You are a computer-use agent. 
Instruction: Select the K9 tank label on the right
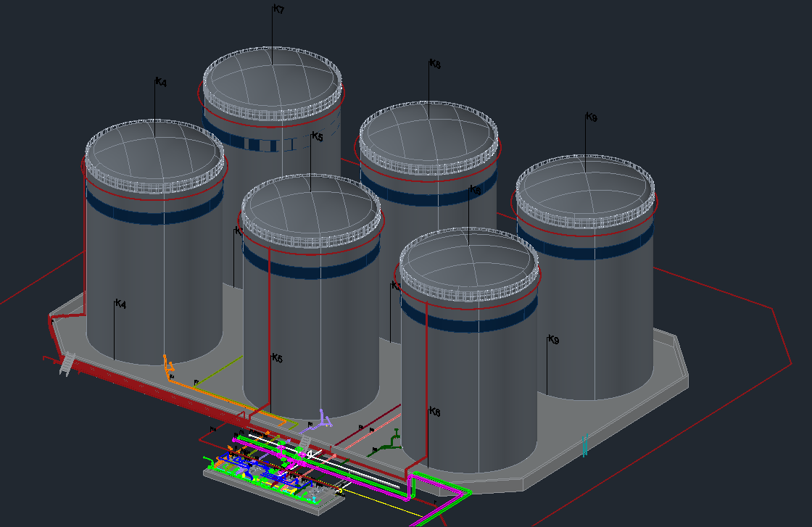[589, 115]
